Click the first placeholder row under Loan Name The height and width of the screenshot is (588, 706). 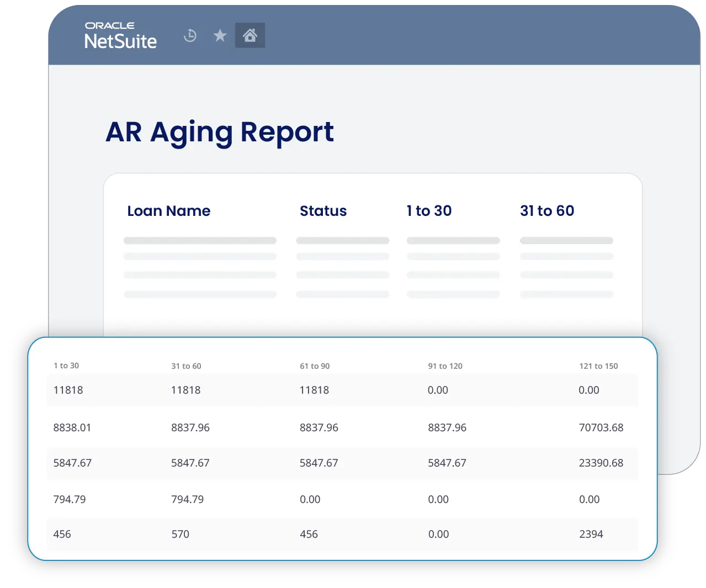tap(200, 241)
